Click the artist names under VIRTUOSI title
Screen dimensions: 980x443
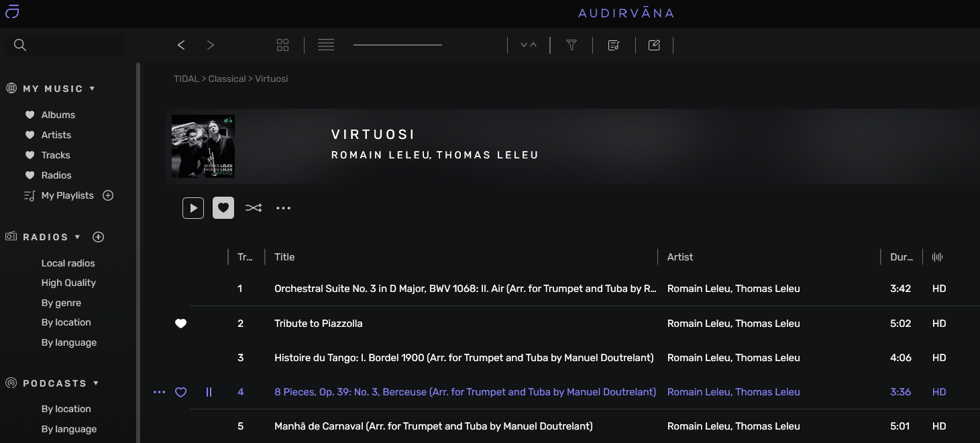[435, 155]
